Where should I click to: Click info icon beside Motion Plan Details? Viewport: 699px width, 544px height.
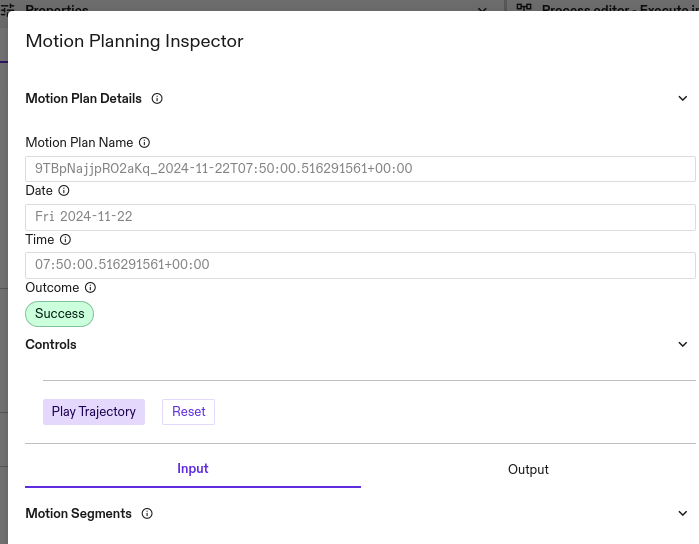[x=157, y=99]
